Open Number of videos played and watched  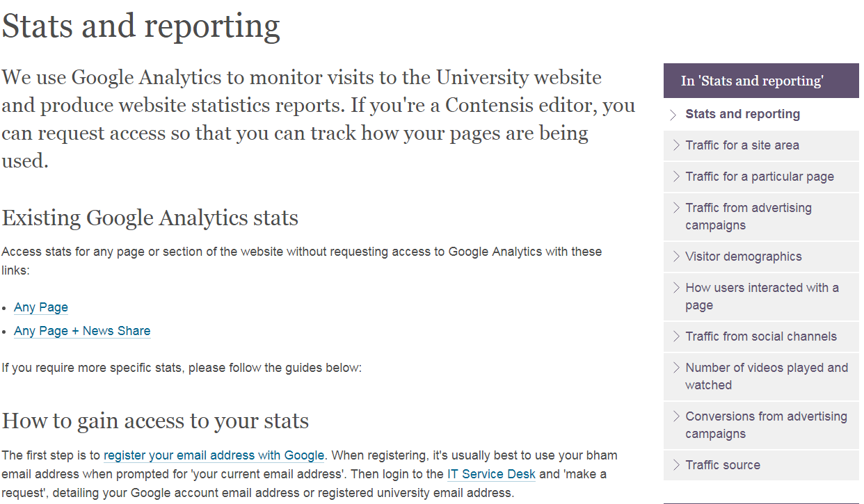point(766,376)
